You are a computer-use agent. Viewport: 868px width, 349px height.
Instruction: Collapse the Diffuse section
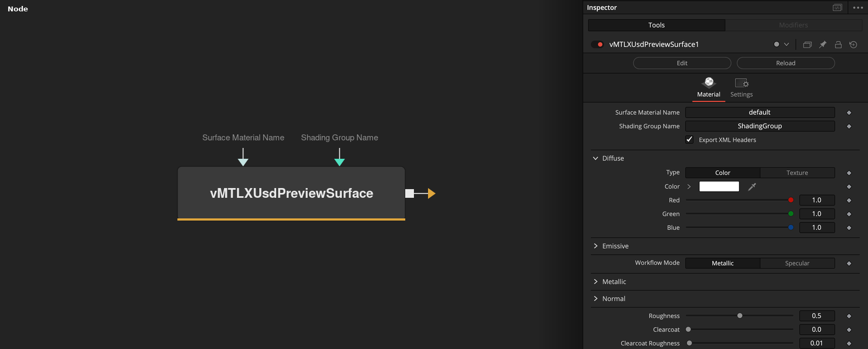596,158
